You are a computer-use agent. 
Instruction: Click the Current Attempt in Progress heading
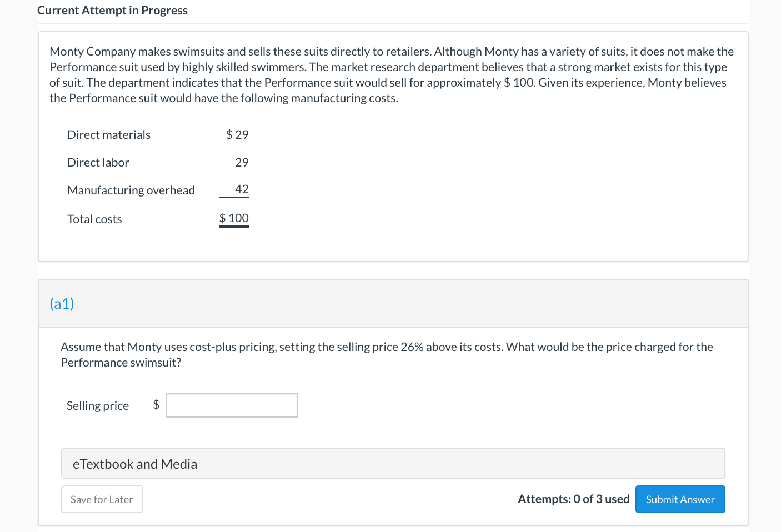coord(112,11)
